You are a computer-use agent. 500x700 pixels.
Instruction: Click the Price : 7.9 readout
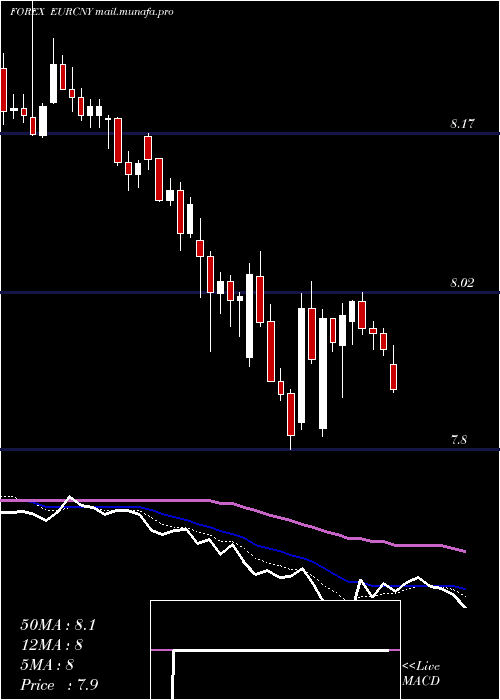(x=59, y=685)
